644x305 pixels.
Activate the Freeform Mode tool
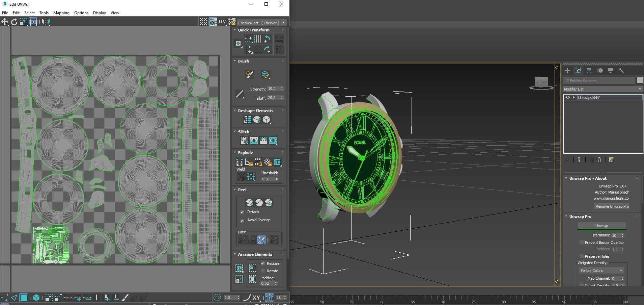pyautogui.click(x=33, y=22)
